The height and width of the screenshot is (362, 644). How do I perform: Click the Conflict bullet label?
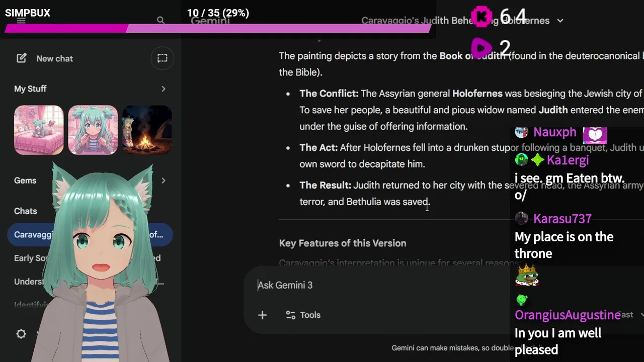[x=329, y=94]
